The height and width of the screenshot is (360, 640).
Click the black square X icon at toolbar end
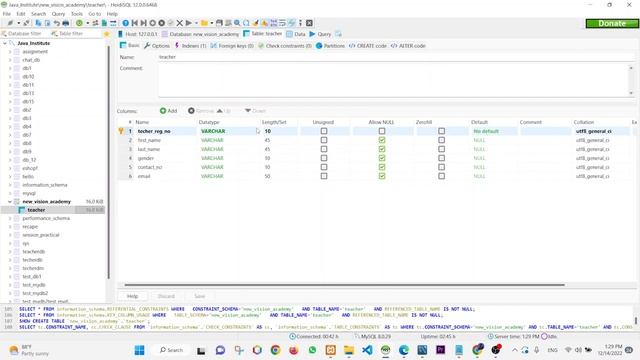click(x=309, y=23)
